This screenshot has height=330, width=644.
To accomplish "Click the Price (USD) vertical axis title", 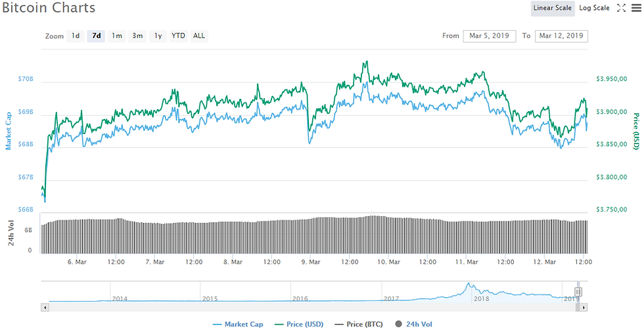I will 636,131.
